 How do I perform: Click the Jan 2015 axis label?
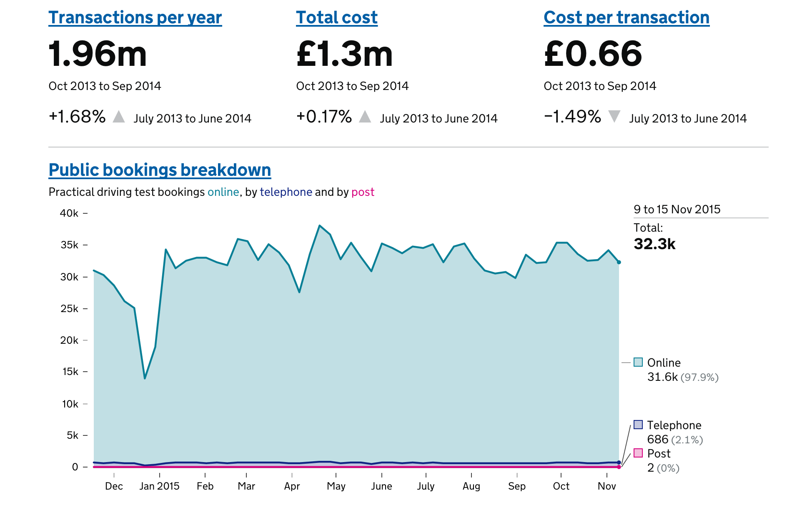point(159,486)
